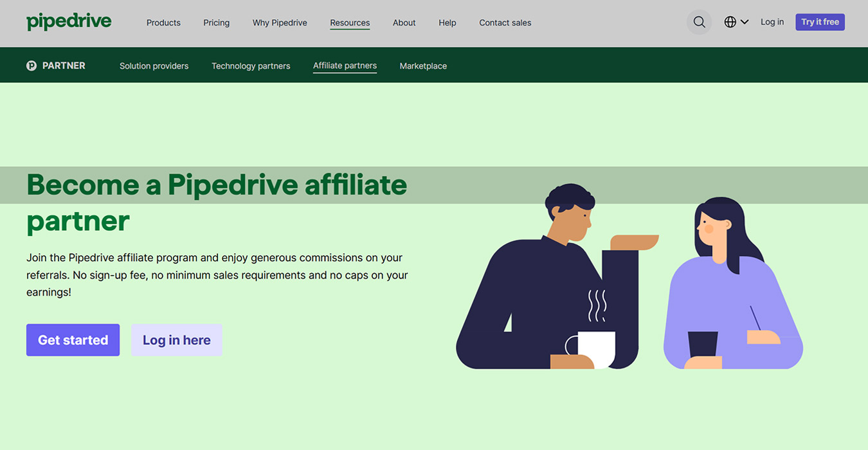868x450 pixels.
Task: Click the Log in here button
Action: pyautogui.click(x=176, y=340)
